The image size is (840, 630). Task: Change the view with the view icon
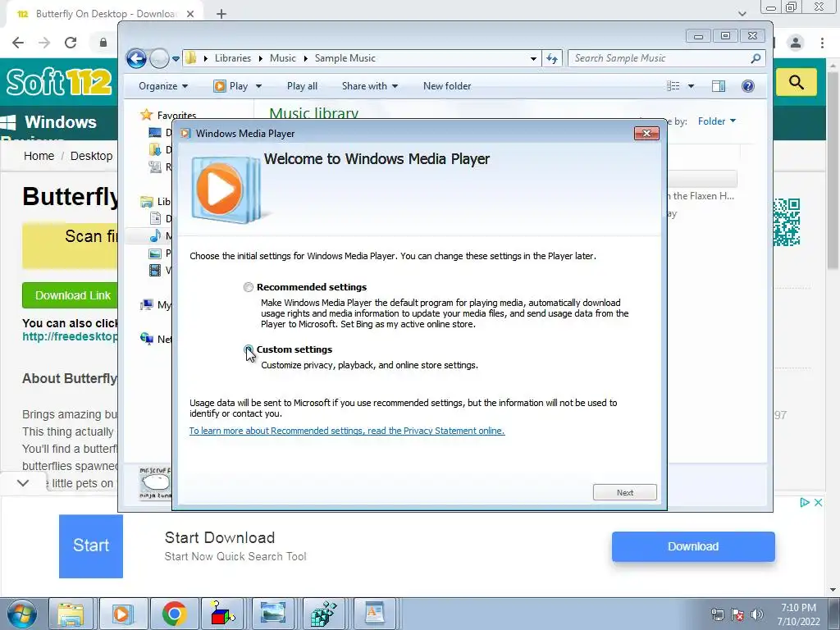(x=673, y=85)
